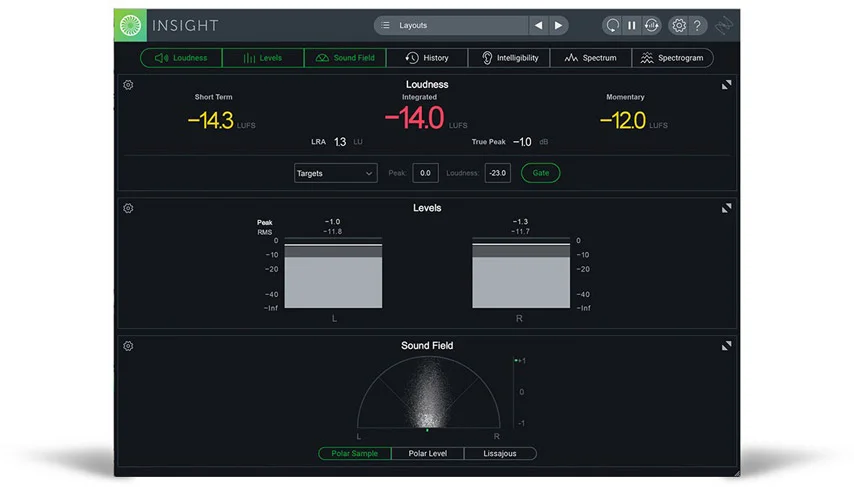Open Sound Field panel settings gear

128,346
